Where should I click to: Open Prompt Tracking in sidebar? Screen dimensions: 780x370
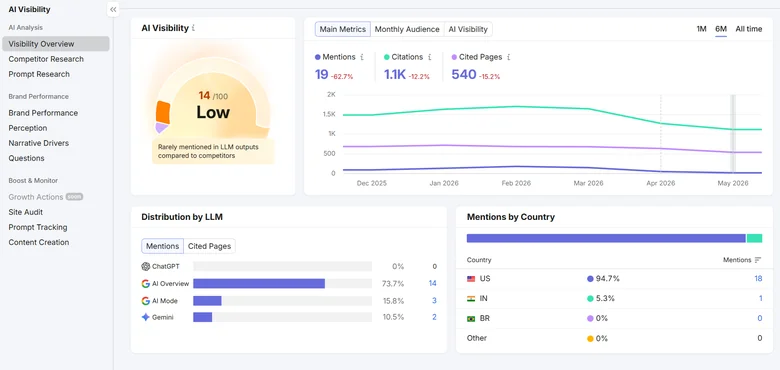click(x=38, y=227)
